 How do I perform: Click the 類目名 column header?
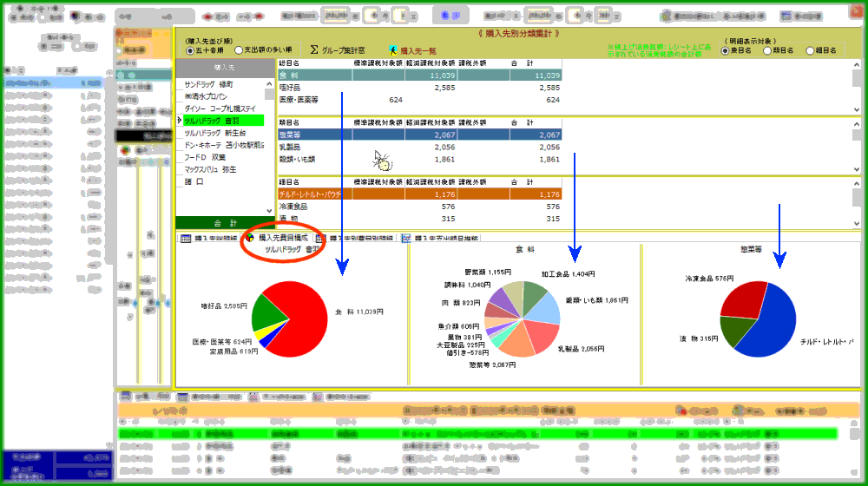(x=314, y=122)
